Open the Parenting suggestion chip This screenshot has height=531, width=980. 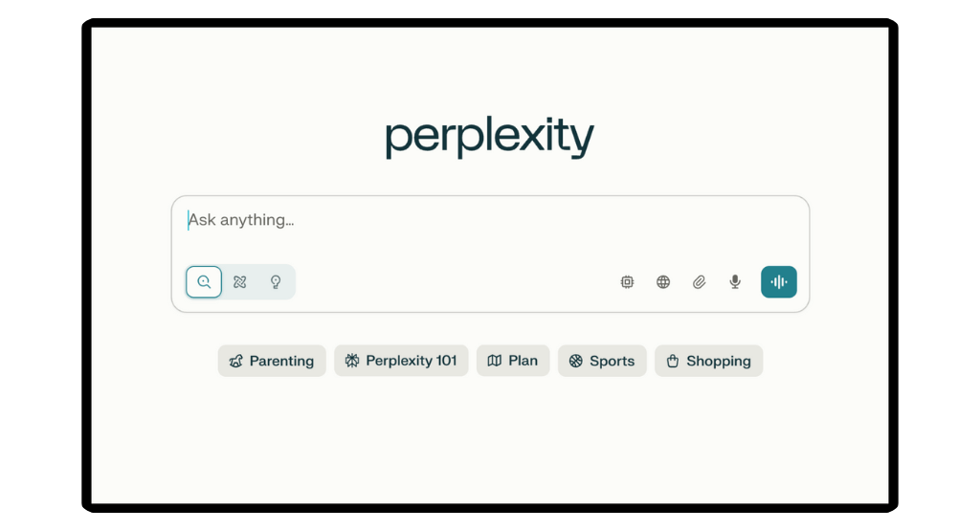pos(272,361)
